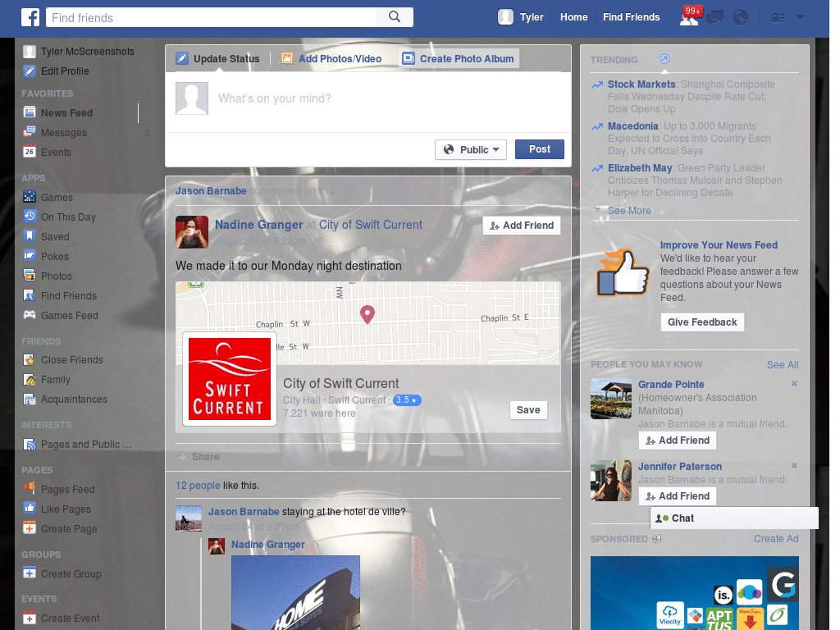The width and height of the screenshot is (840, 630).
Task: Click the trending filter icon beside TRENDING
Action: pos(664,59)
